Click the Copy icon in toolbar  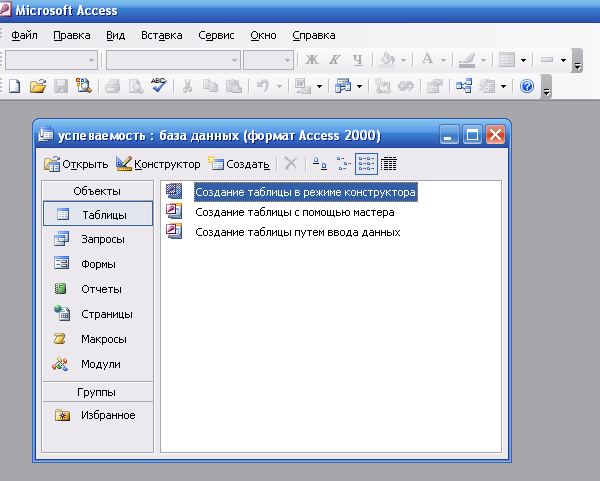point(210,86)
